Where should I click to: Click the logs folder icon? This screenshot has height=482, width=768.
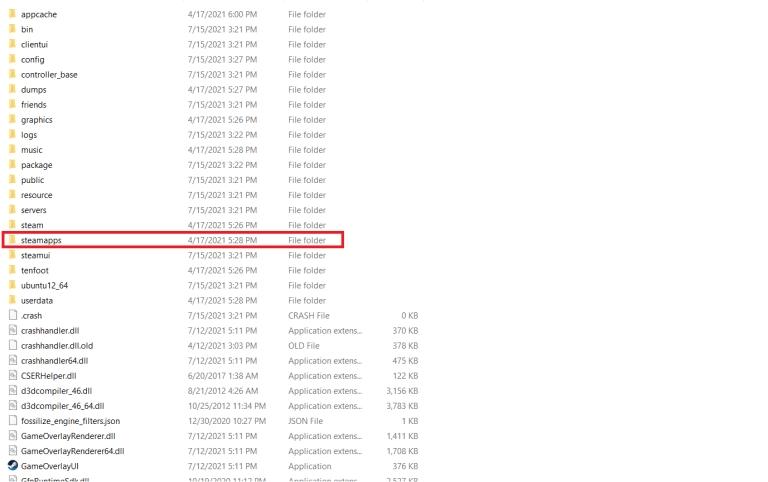(x=13, y=134)
